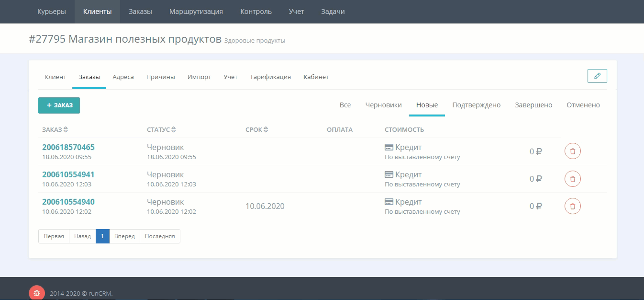Sort by Заказ column arrows
This screenshot has width=644, height=300.
66,129
